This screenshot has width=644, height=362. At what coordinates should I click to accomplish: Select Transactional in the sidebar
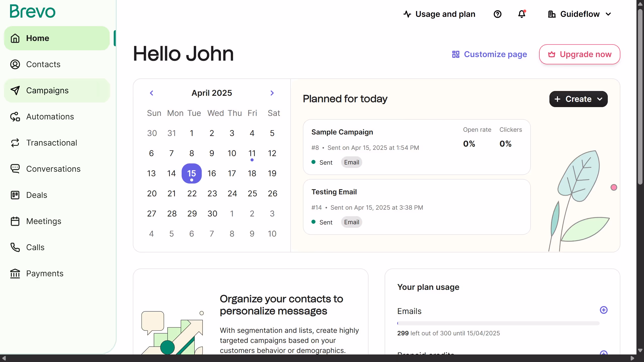[x=52, y=143]
